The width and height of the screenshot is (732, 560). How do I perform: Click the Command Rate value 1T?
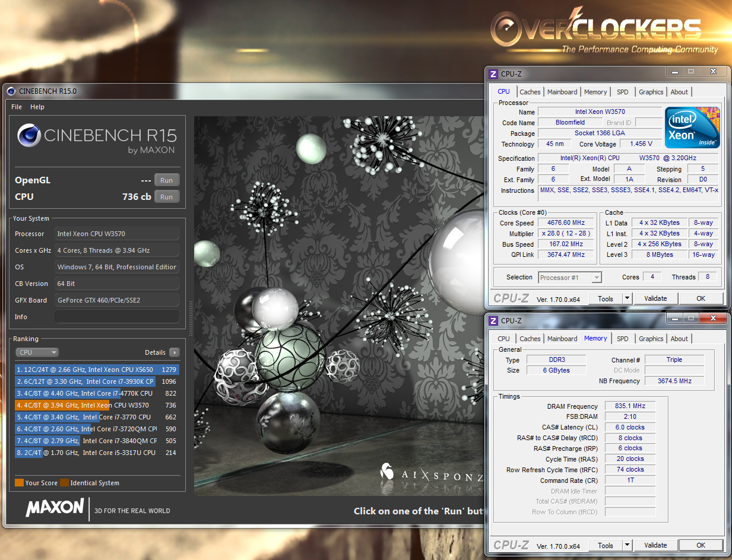(x=630, y=480)
